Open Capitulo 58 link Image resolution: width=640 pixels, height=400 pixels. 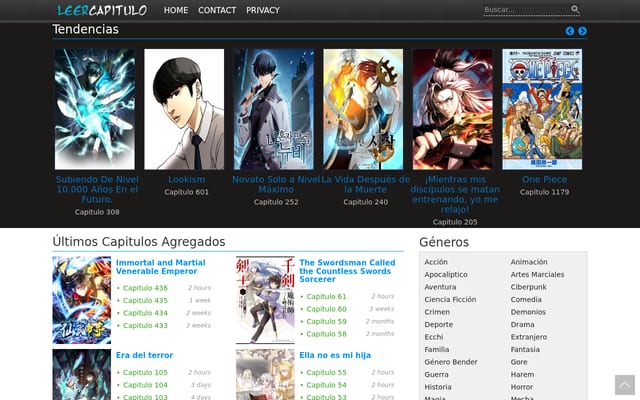(327, 334)
